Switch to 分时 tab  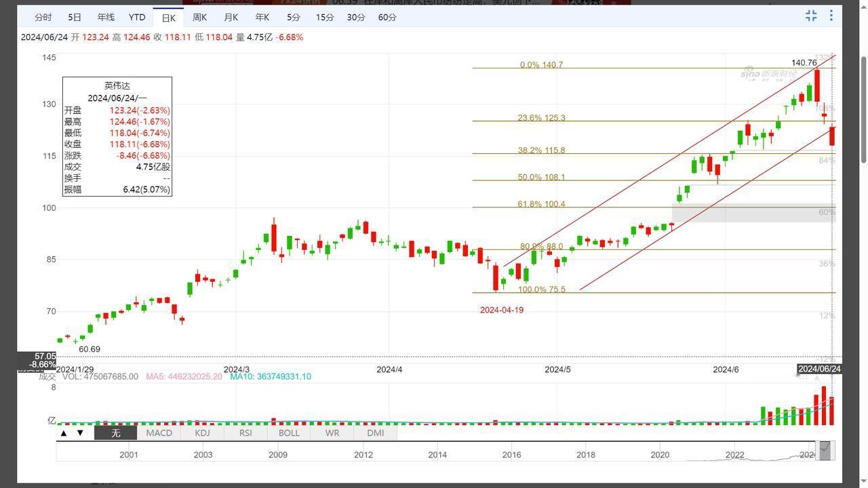point(43,17)
